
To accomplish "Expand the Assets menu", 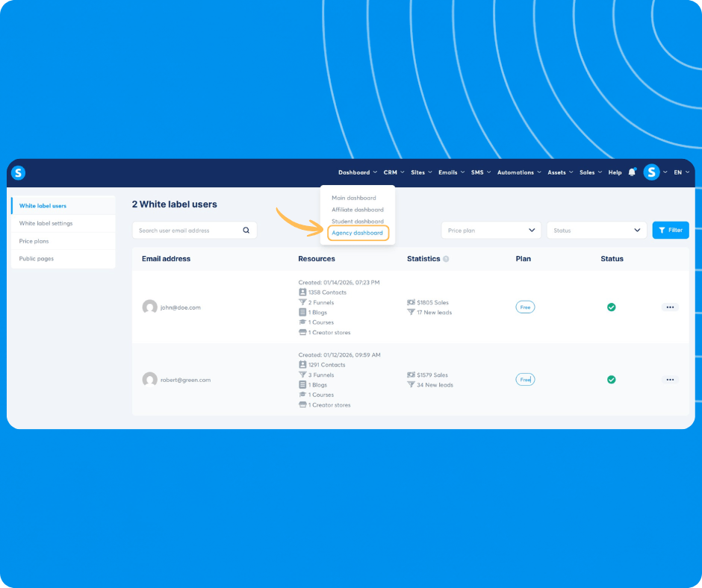I will 560,172.
